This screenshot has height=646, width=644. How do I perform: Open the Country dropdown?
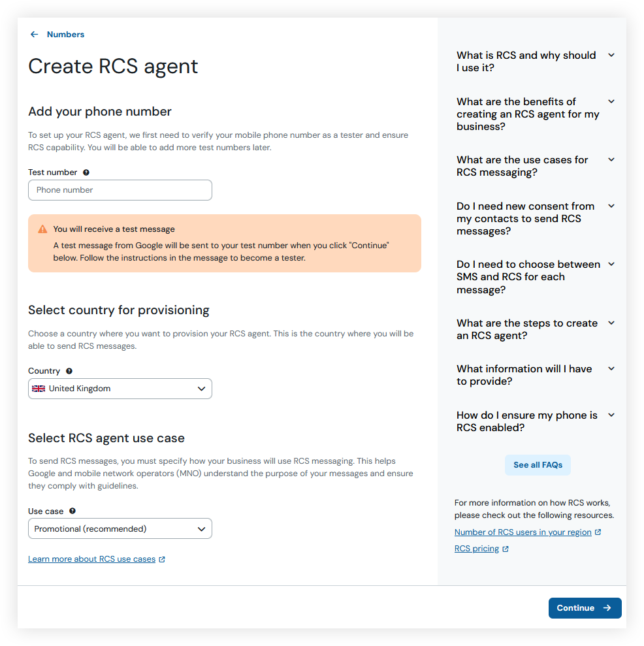[x=120, y=388]
